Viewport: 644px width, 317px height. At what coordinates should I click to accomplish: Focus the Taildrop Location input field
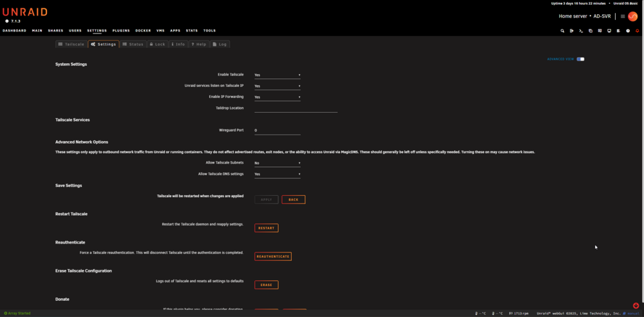296,108
